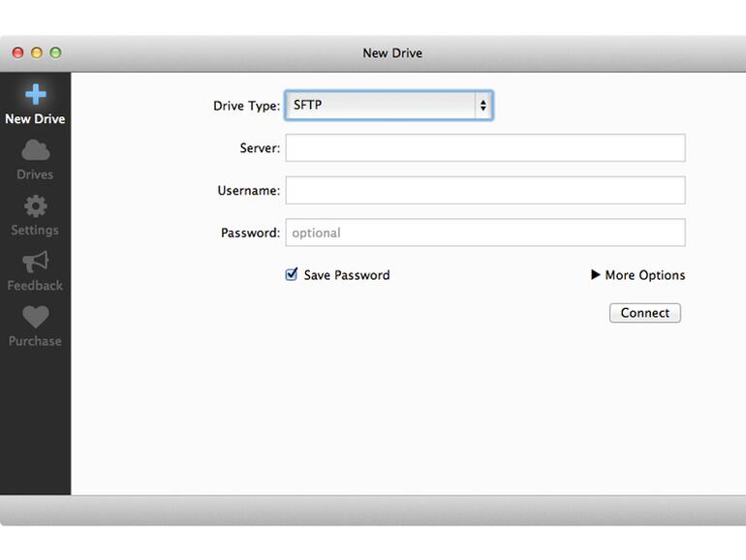Focus the Username input field

(x=485, y=190)
